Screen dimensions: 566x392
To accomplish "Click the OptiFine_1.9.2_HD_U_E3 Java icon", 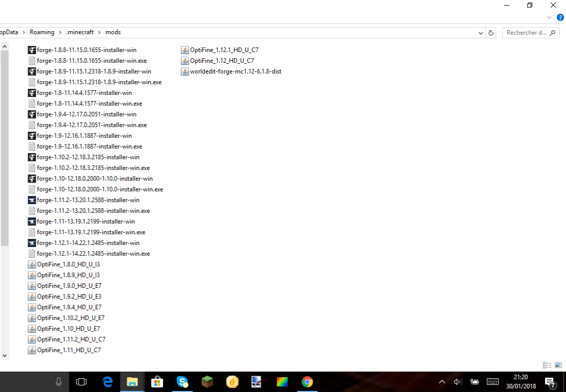I will point(32,297).
